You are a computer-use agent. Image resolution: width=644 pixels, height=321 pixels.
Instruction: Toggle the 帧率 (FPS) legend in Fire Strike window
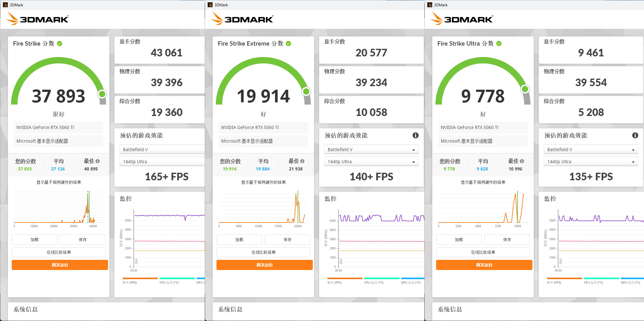tap(140, 281)
